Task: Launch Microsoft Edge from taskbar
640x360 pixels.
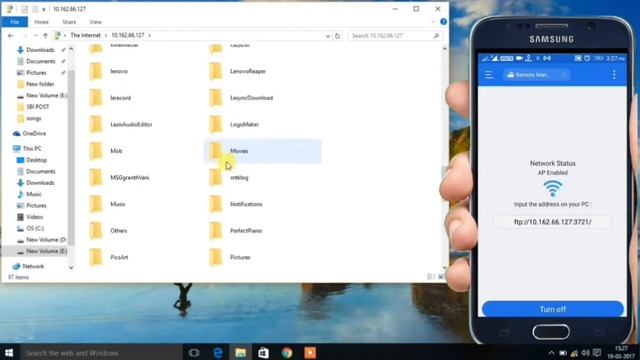Action: click(x=218, y=353)
